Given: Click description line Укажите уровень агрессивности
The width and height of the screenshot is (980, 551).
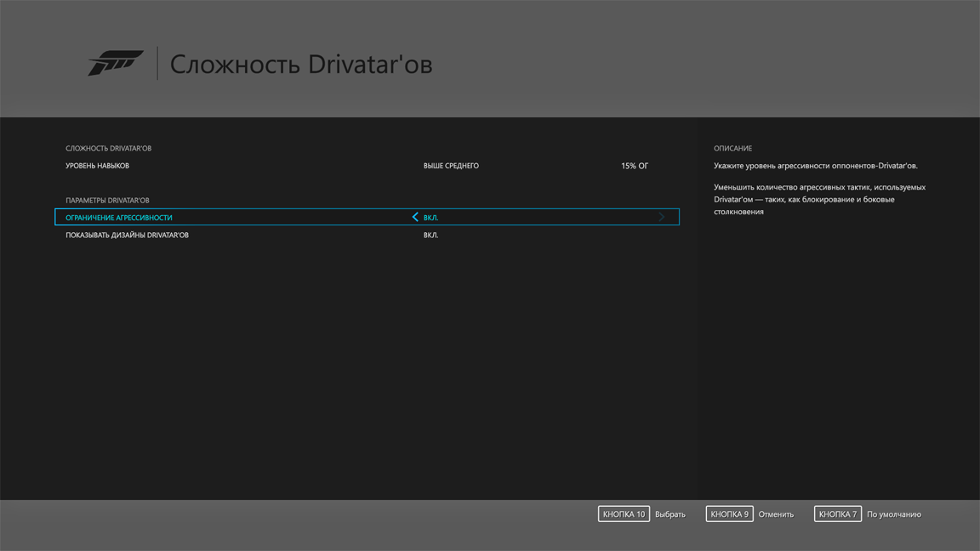Looking at the screenshot, I should click(816, 166).
